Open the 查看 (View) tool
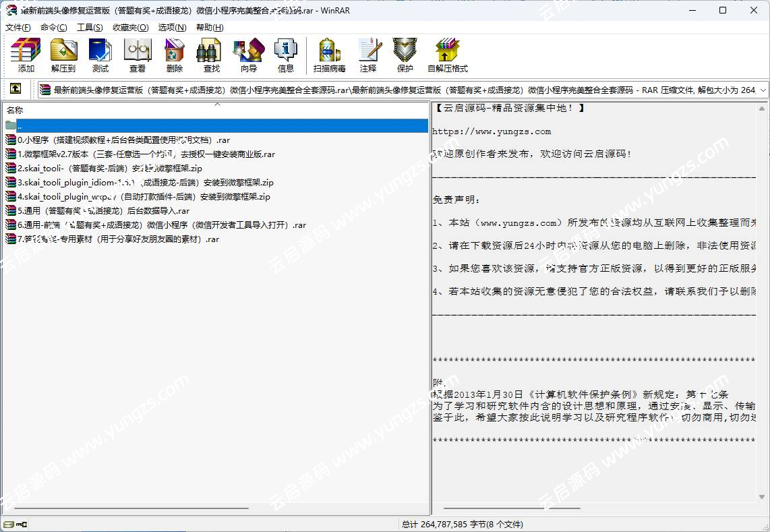Viewport: 770px width, 532px height. (138, 54)
